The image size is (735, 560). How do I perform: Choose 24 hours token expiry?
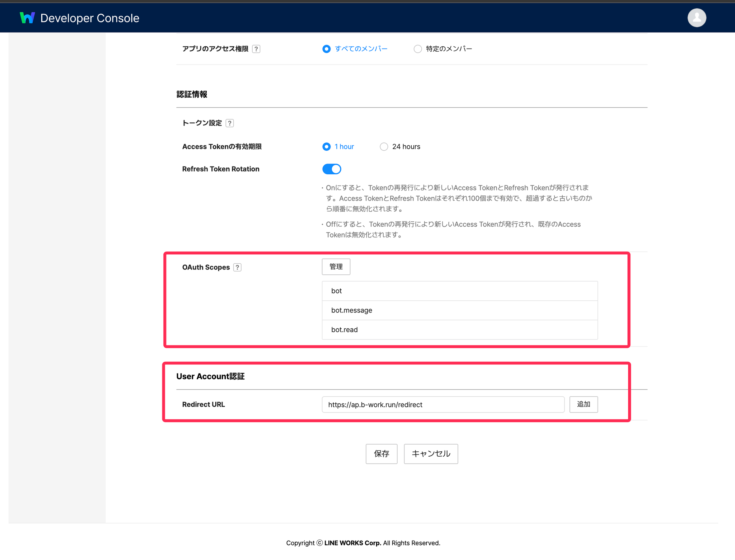coord(384,147)
